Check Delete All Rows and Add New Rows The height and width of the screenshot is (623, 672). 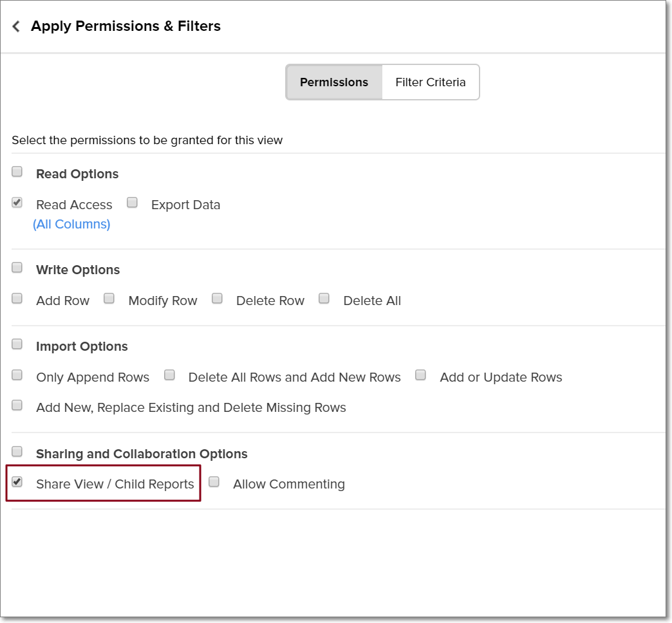pos(170,375)
